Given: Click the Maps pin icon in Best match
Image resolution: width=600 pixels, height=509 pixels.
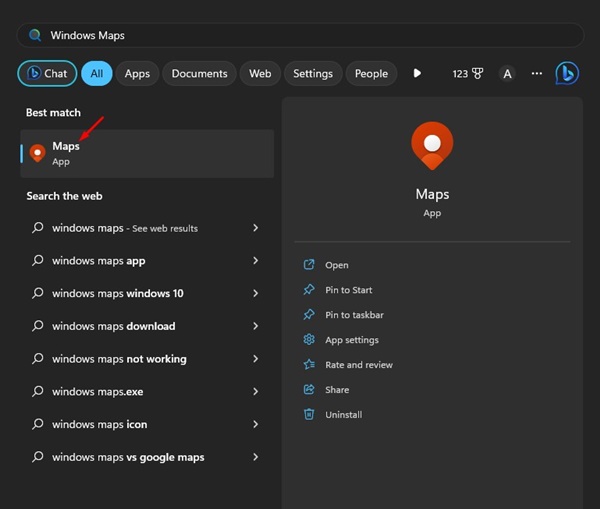Looking at the screenshot, I should coord(38,153).
